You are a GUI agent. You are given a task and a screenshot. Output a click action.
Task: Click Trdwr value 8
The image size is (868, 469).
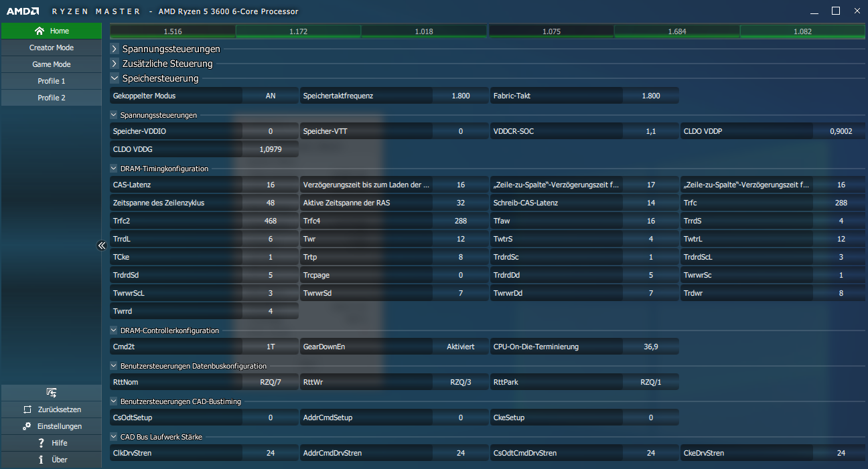841,293
